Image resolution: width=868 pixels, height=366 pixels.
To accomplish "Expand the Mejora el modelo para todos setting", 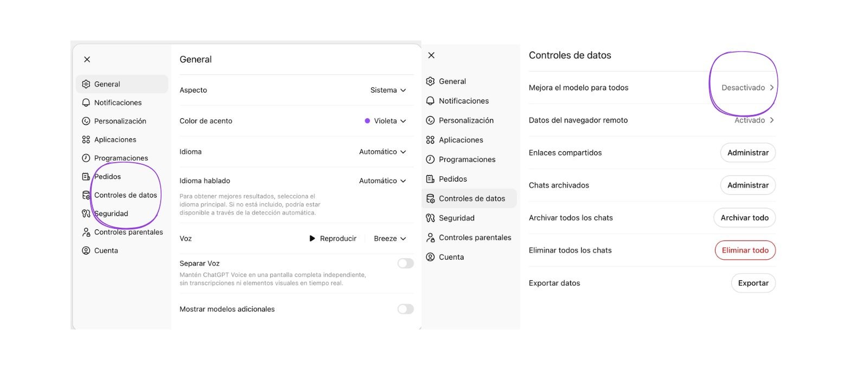I will pyautogui.click(x=748, y=88).
